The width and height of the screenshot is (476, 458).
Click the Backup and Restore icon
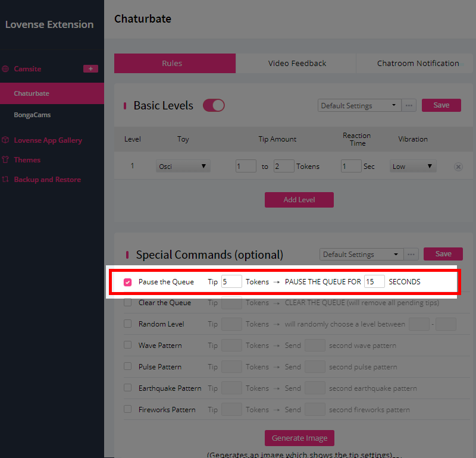tap(5, 180)
